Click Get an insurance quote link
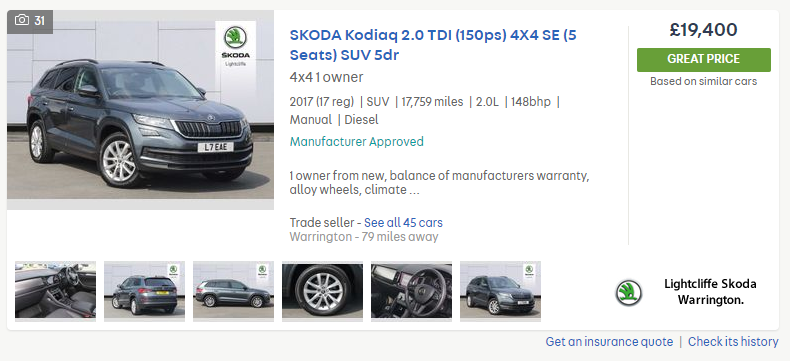This screenshot has height=361, width=790. (x=609, y=342)
